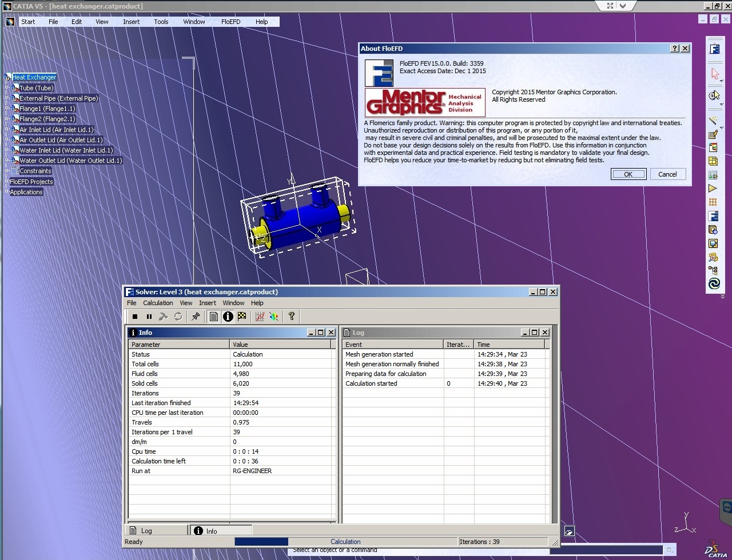The image size is (732, 560).
Task: Expand the Water Outlet Lid tree node
Action: 7,161
